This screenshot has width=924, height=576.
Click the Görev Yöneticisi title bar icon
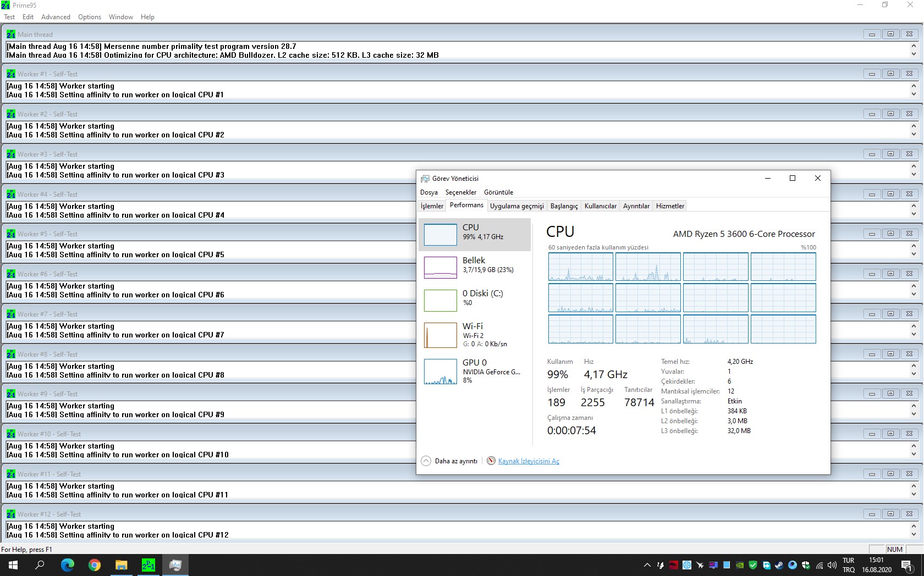(x=425, y=179)
